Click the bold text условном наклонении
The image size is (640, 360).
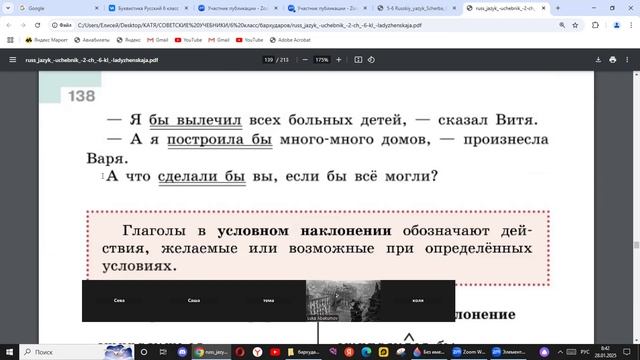point(304,231)
